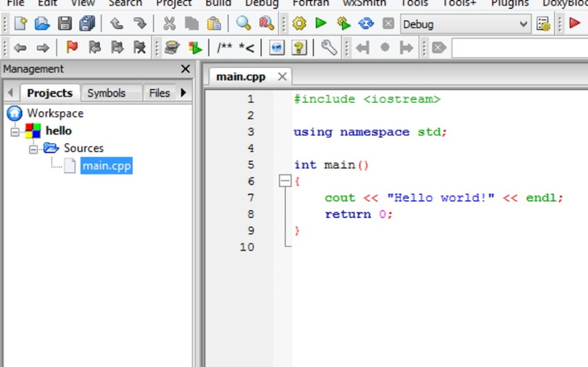Collapse the hello project tree node
Viewport: 588px width, 367px height.
(15, 131)
